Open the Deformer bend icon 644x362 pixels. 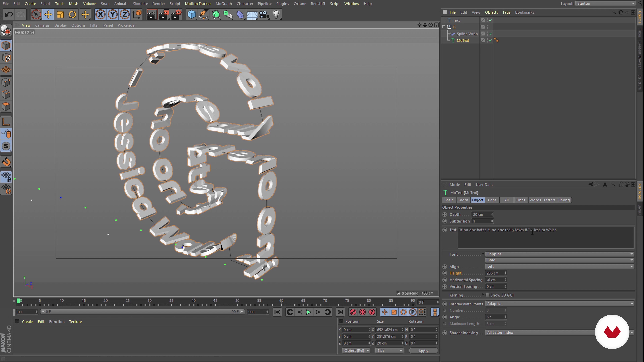(240, 14)
